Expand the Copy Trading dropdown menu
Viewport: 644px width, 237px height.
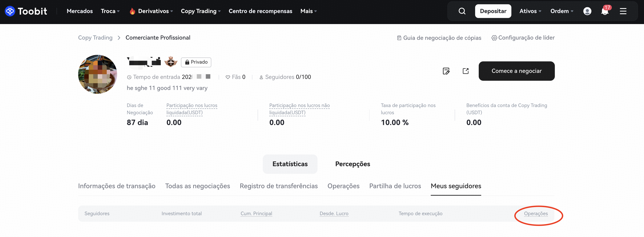(x=200, y=11)
